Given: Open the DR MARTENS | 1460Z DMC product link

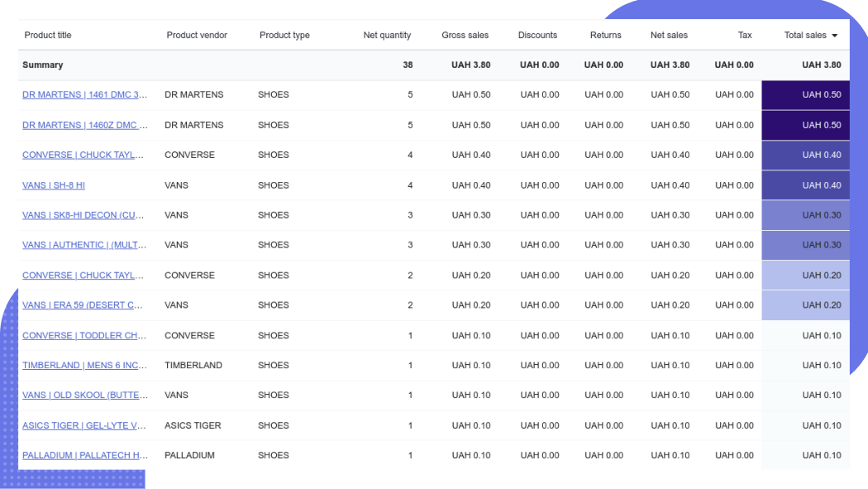Looking at the screenshot, I should pos(84,125).
